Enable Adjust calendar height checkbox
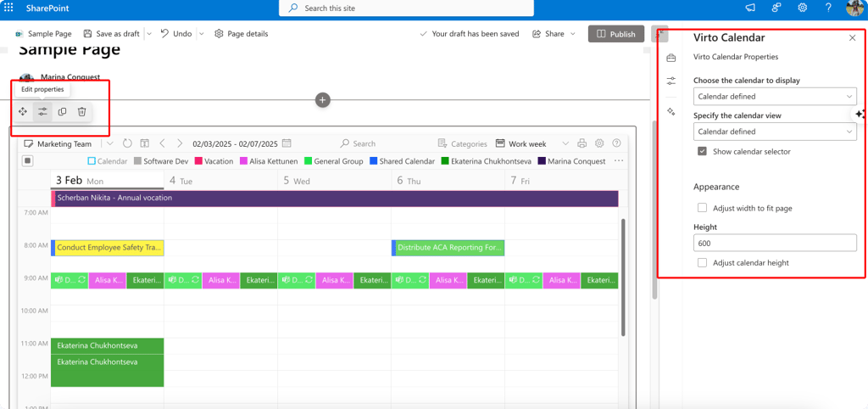The height and width of the screenshot is (409, 868). point(703,263)
